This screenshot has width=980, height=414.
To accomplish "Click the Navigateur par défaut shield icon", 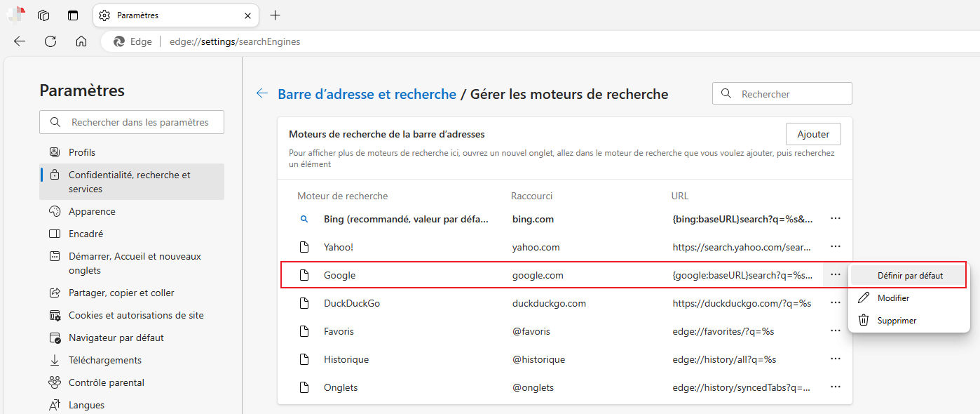I will (55, 337).
